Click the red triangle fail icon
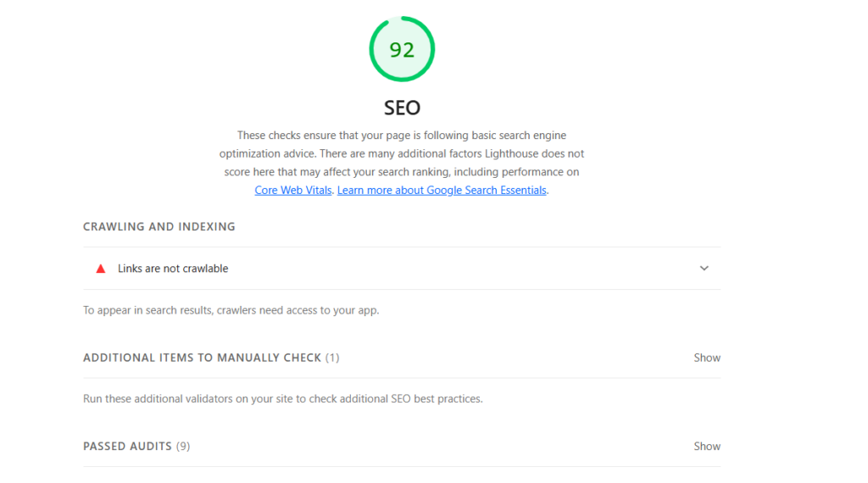The width and height of the screenshot is (868, 483). coord(101,269)
